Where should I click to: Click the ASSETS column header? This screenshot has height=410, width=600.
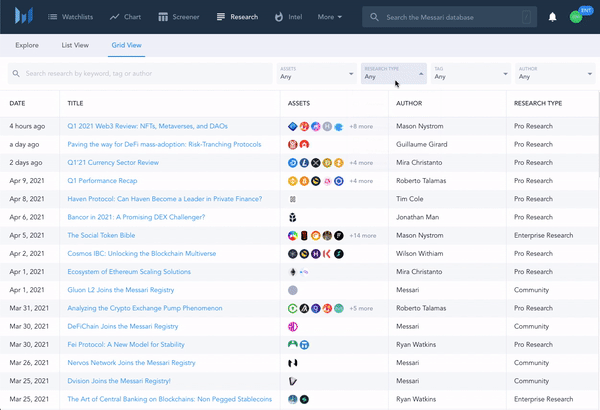click(x=299, y=103)
